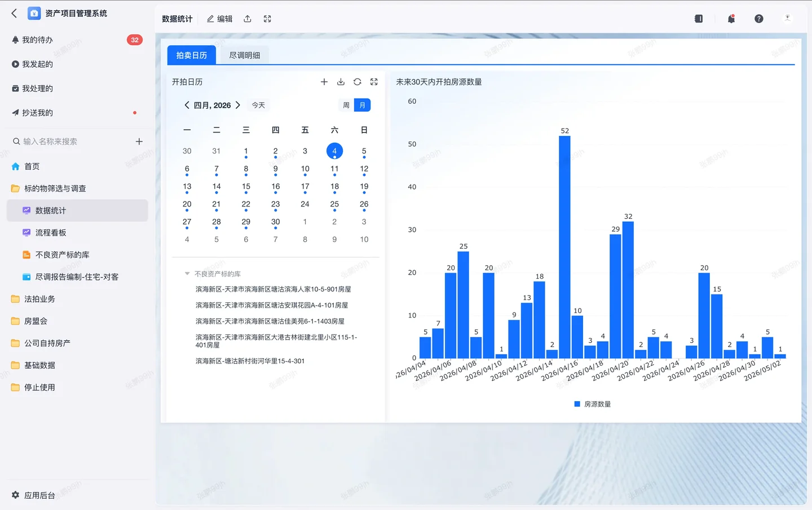812x510 pixels.
Task: Click the 输入名称来搜索 search field
Action: (73, 142)
